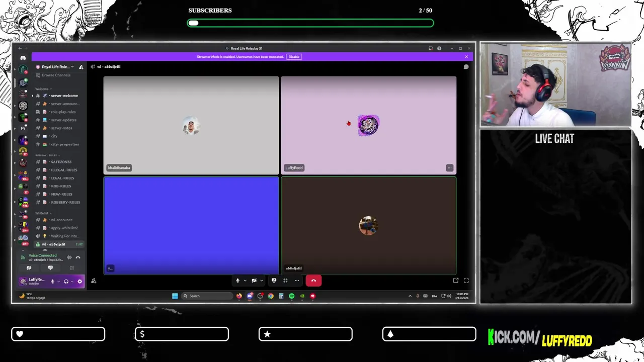Screen dimensions: 644x362
Task: Open role-play-rules channel
Action: (x=59, y=112)
